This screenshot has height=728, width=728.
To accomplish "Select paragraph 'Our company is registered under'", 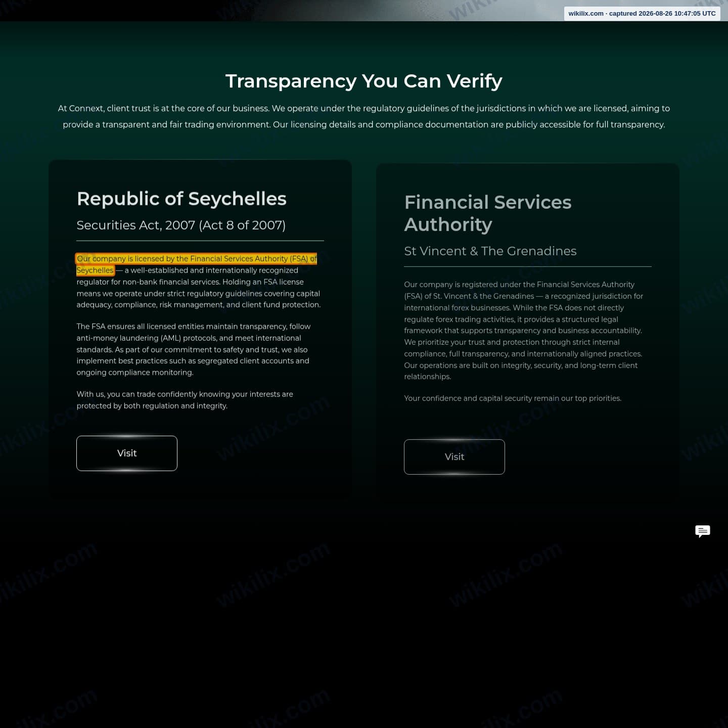I will (x=524, y=331).
